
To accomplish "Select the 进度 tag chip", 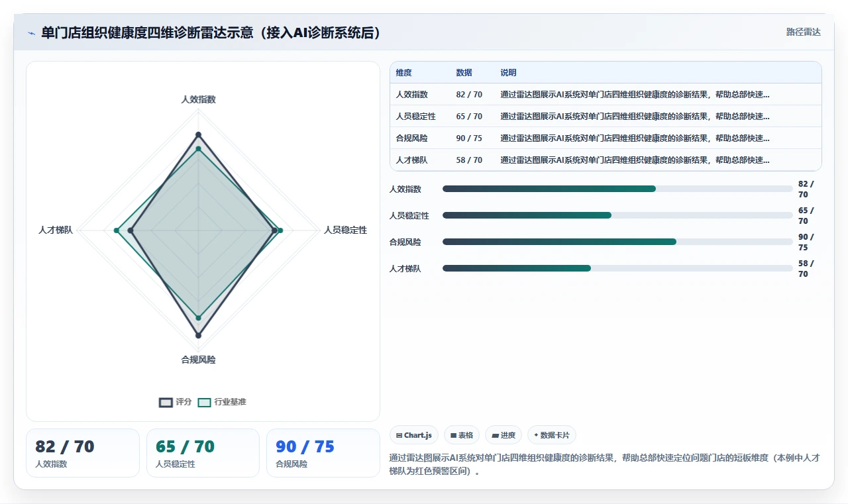I will coord(503,435).
